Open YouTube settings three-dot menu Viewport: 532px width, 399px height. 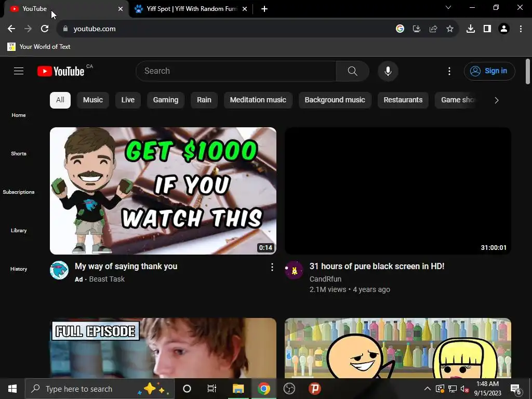pos(449,71)
